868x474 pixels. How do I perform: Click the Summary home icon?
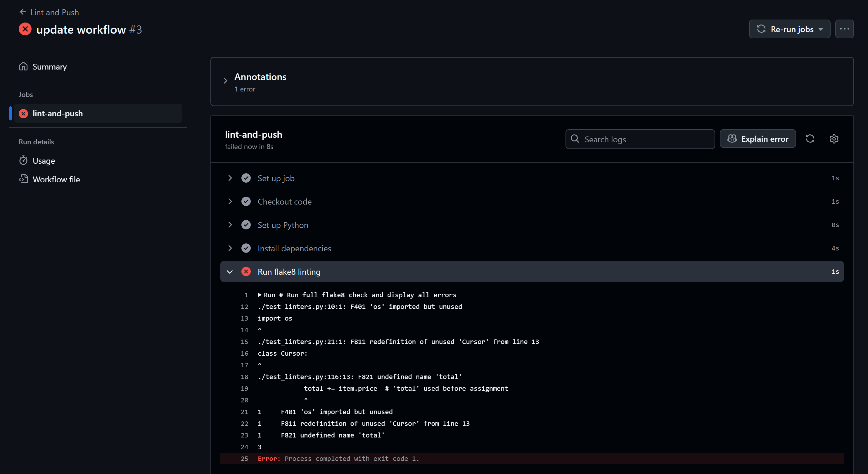23,66
